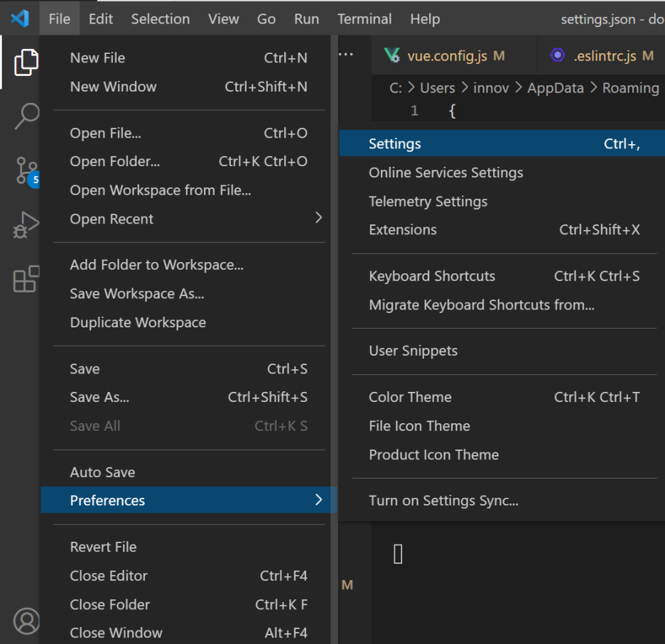Viewport: 665px width, 644px height.
Task: Open the Extensions view icon
Action: (26, 279)
